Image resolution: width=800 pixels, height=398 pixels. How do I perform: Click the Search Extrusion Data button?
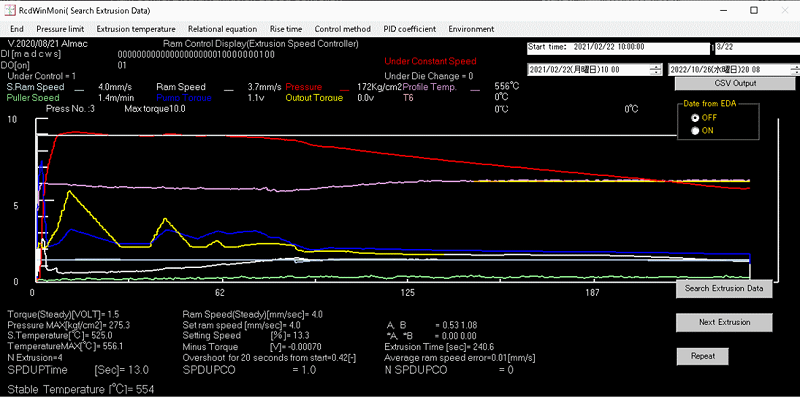click(724, 288)
